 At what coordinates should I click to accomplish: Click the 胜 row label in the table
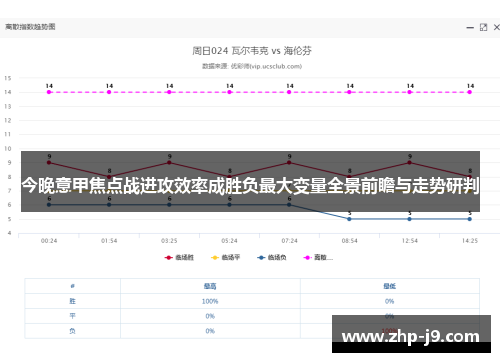[72, 301]
